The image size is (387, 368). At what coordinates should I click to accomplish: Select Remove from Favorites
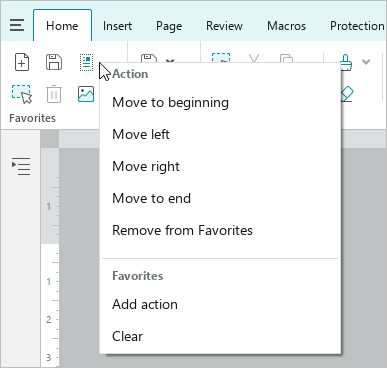pyautogui.click(x=220, y=230)
